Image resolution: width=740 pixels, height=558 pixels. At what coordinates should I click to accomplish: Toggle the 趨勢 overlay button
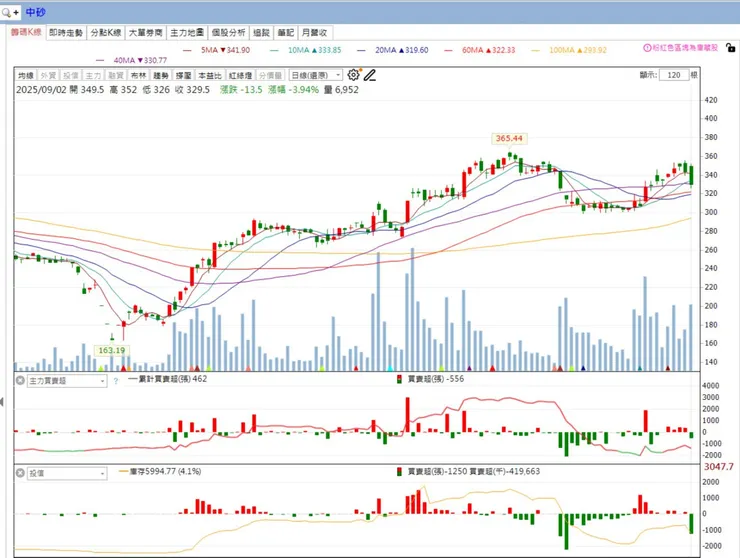click(161, 76)
